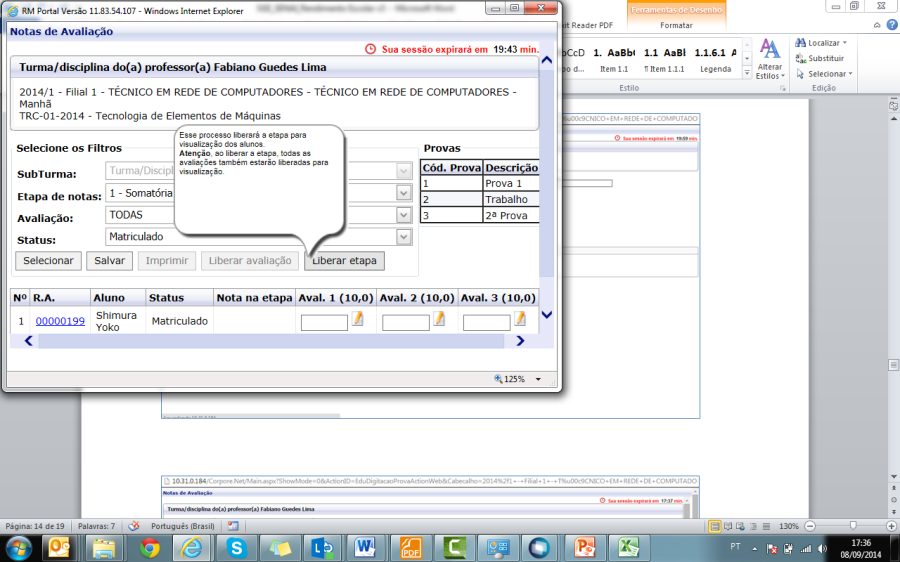Open the SubTurma dropdown arrow
The image size is (900, 562).
[x=404, y=171]
